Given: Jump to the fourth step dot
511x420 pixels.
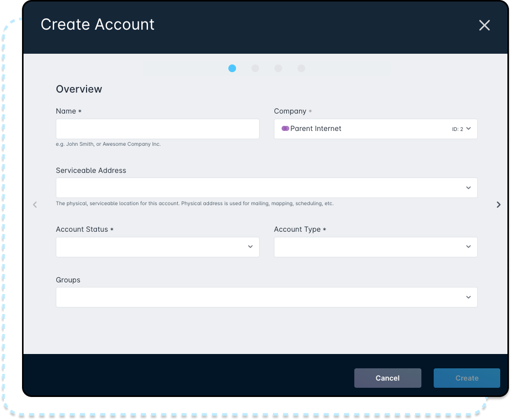Looking at the screenshot, I should pos(302,69).
